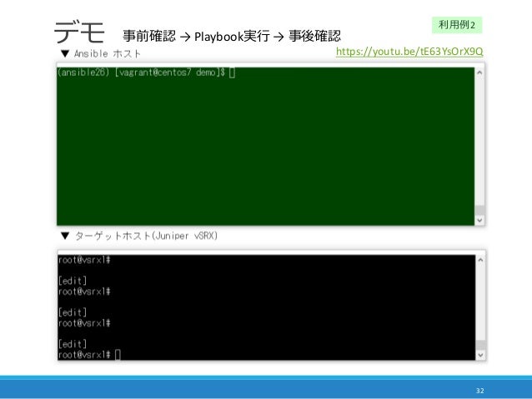Screen dimensions: 532x399
Task: Click the Ansible ホスト label
Action: pyautogui.click(x=108, y=53)
